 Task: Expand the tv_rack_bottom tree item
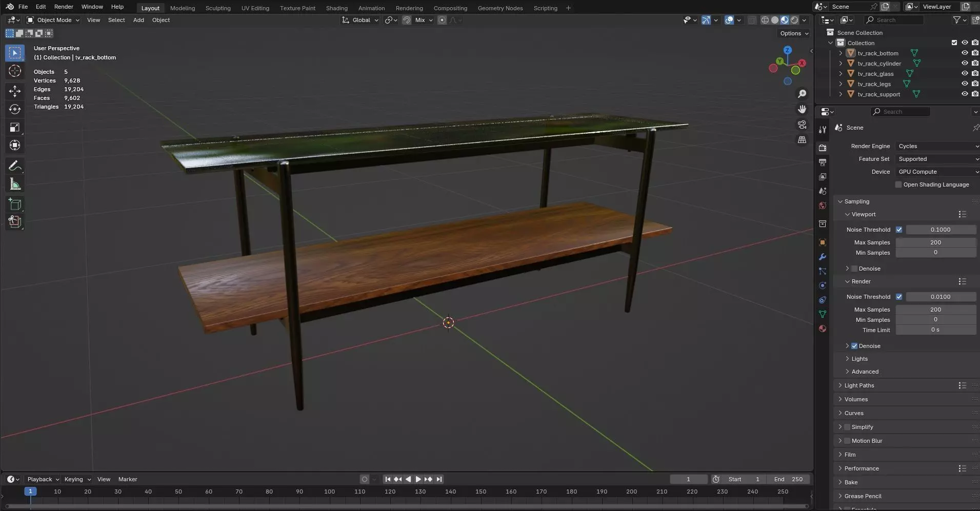pos(841,53)
